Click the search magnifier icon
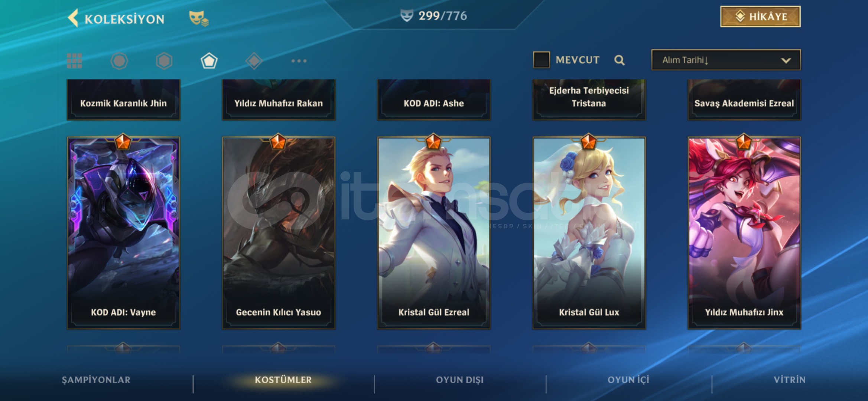Screen dimensions: 868x401 (x=619, y=60)
